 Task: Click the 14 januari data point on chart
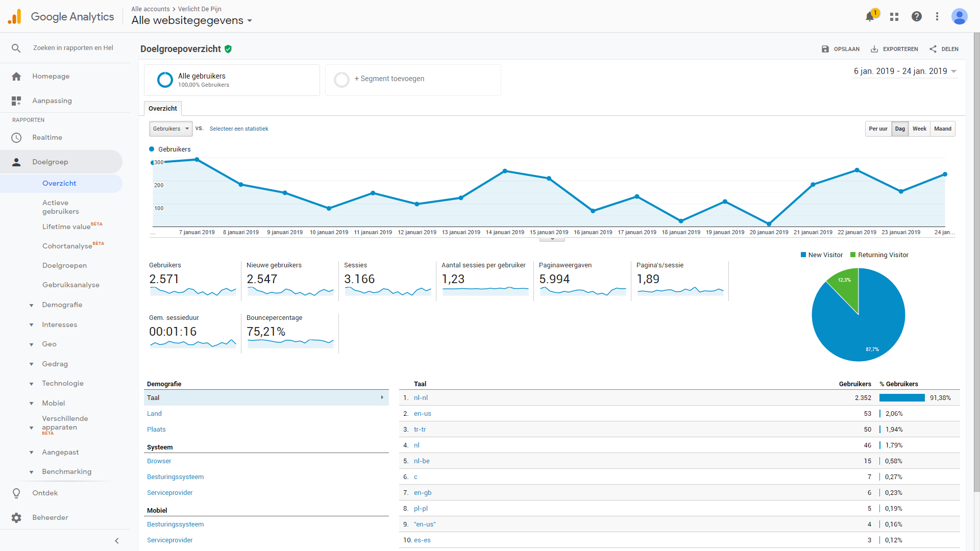[x=505, y=171]
